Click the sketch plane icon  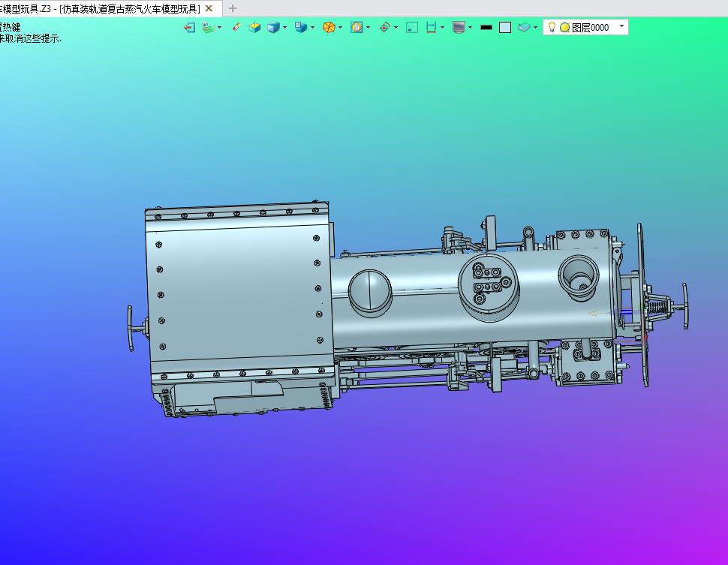click(208, 28)
